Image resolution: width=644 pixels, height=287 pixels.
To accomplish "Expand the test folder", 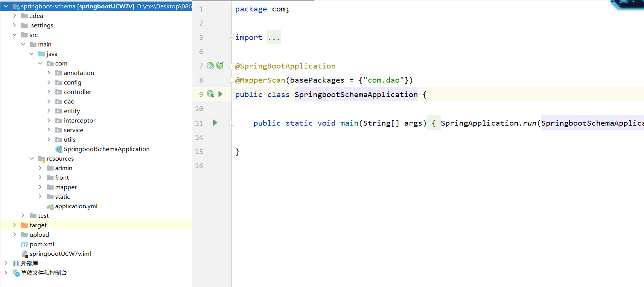I will pyautogui.click(x=23, y=215).
